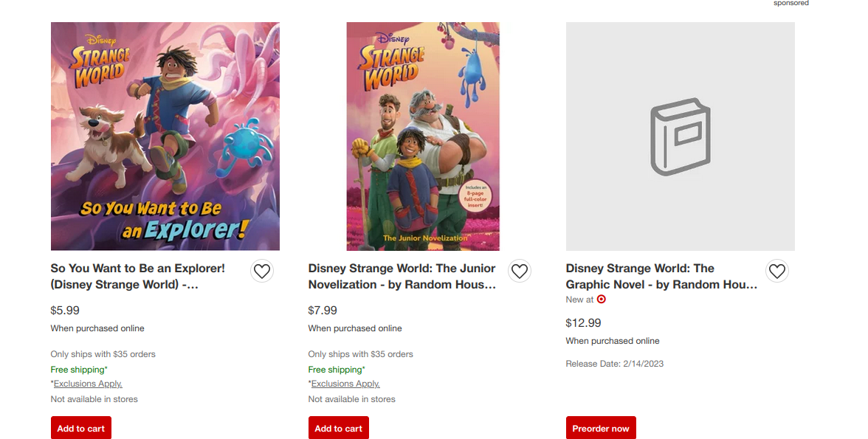This screenshot has width=868, height=439.
Task: Add the $5.99 Explorer book to cart
Action: coord(81,428)
